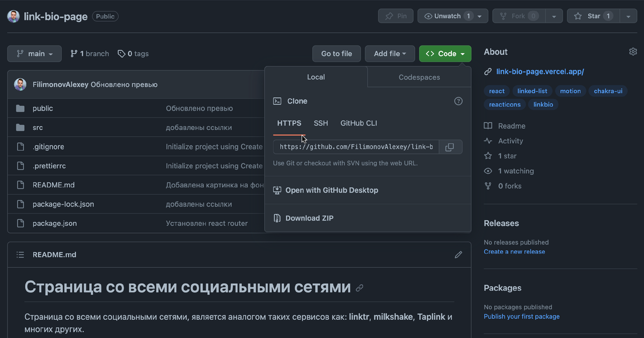Image resolution: width=644 pixels, height=338 pixels.
Task: Star the repository
Action: tap(594, 16)
